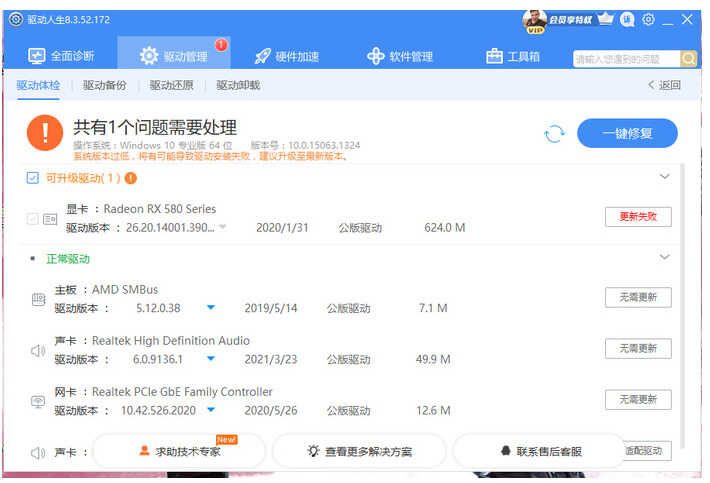Select the 驱动备份 sub-tab
This screenshot has height=483, width=710.
point(105,85)
